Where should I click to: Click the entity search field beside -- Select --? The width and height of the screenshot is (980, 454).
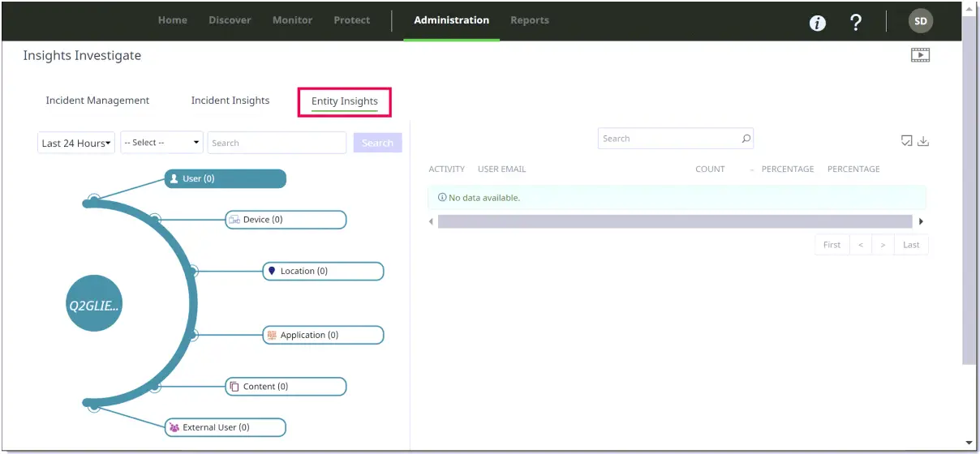pyautogui.click(x=277, y=143)
